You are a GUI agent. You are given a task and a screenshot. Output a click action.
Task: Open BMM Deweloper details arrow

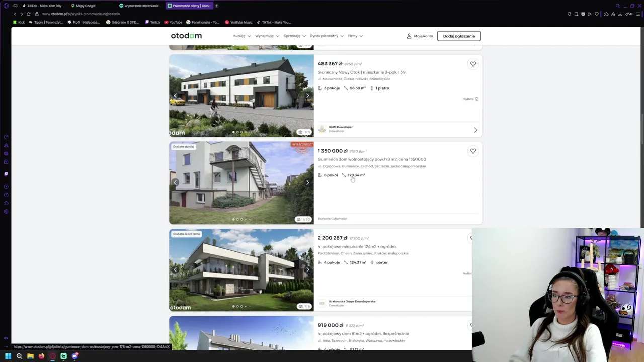coord(475,130)
